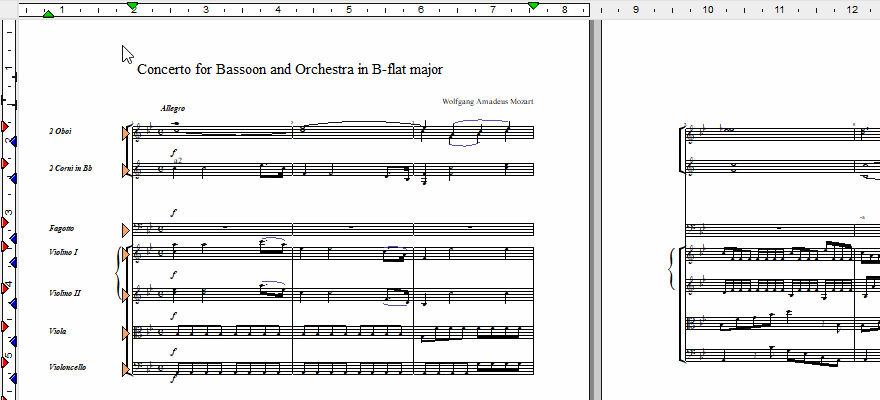Select the forte dynamic under the 2 Oboi staff
Image resolution: width=880 pixels, height=400 pixels.
point(174,152)
